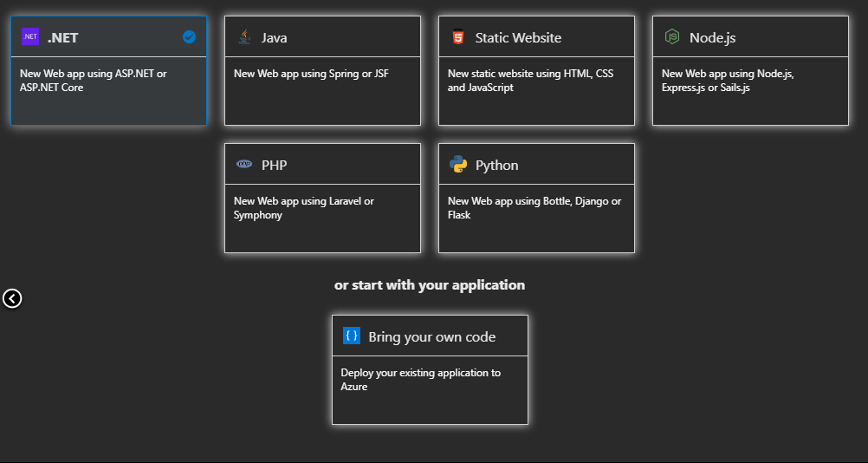Toggle the blue checkmark on .NET card
Viewport: 868px width, 463px height.
tap(190, 37)
